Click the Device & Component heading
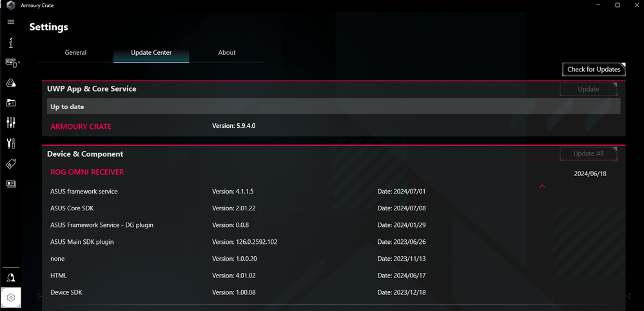Image resolution: width=644 pixels, height=311 pixels. click(85, 154)
